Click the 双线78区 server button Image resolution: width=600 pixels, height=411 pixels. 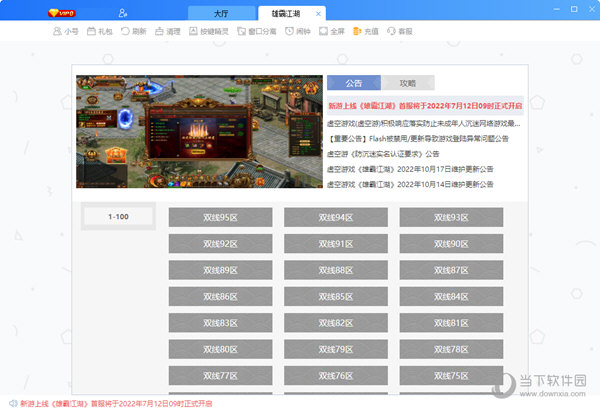(x=452, y=349)
